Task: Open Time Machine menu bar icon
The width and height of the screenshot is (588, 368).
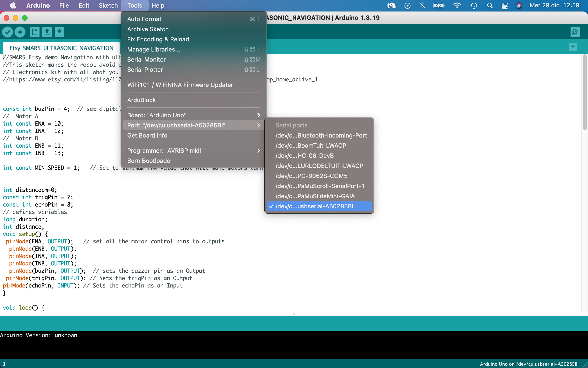Action: [474, 5]
